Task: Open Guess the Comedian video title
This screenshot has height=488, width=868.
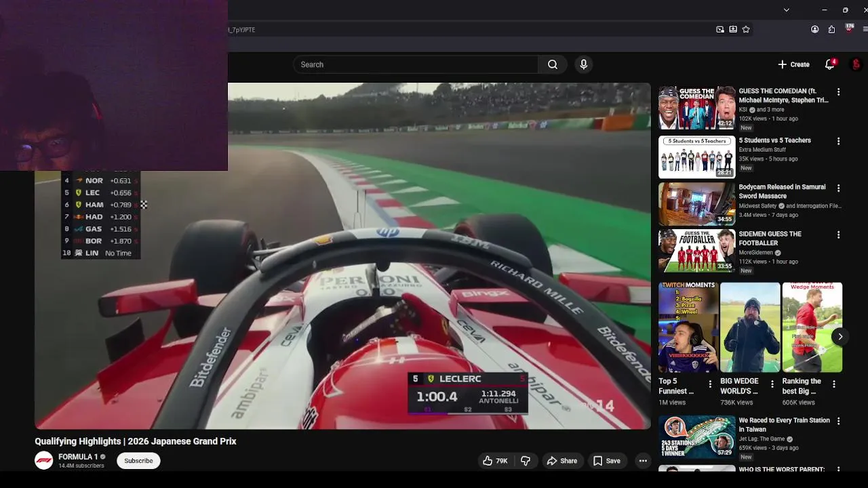Action: pos(783,96)
